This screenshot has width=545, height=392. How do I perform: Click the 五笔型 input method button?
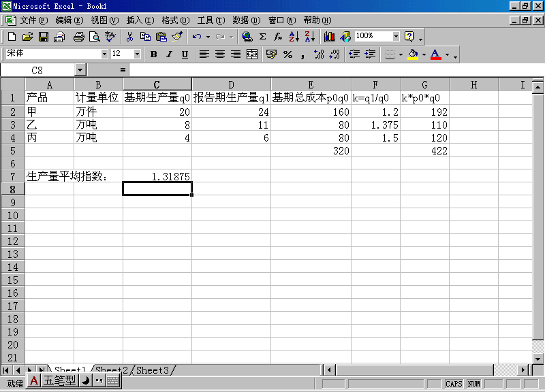tap(60, 381)
